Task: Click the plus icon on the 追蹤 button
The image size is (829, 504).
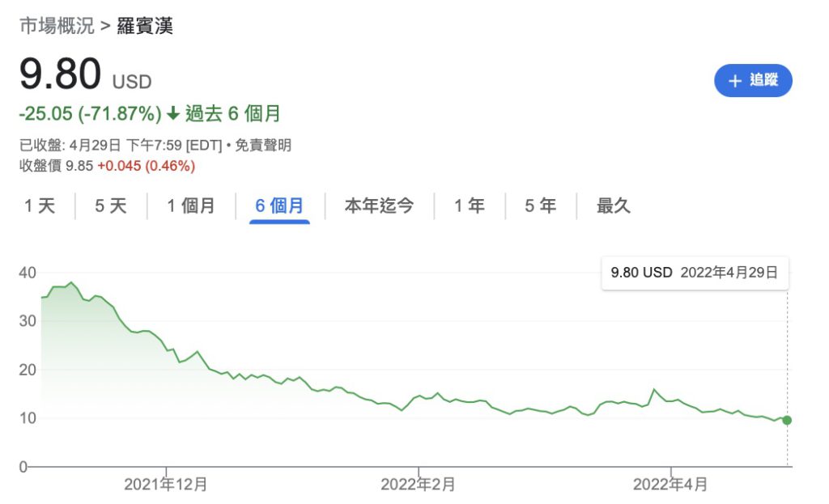Action: 735,81
